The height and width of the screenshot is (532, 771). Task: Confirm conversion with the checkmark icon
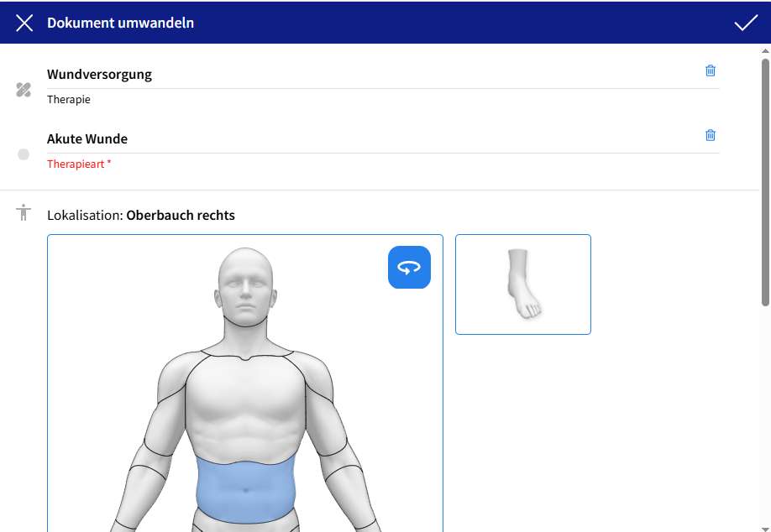pos(746,23)
